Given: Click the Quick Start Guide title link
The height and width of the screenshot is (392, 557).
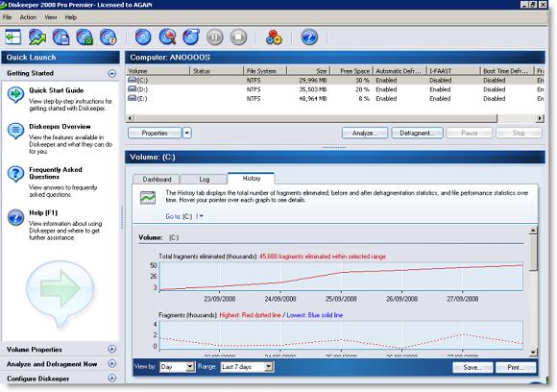Looking at the screenshot, I should [x=57, y=90].
